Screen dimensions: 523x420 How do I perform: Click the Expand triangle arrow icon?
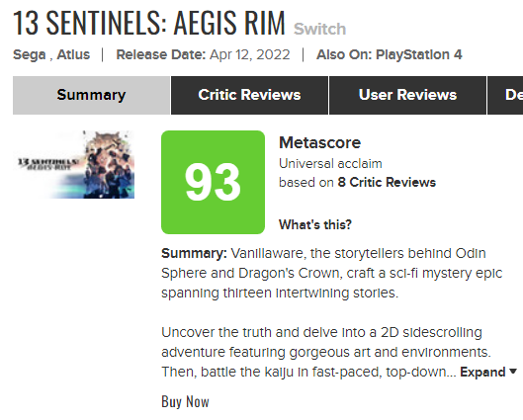click(513, 372)
